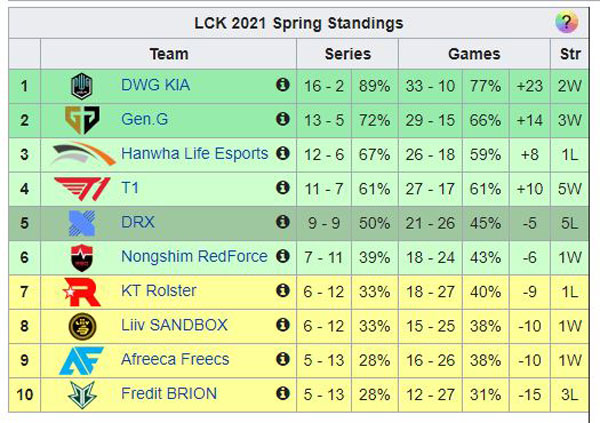This screenshot has height=423, width=600.
Task: Expand the info popup for Gen.G
Action: tap(282, 120)
